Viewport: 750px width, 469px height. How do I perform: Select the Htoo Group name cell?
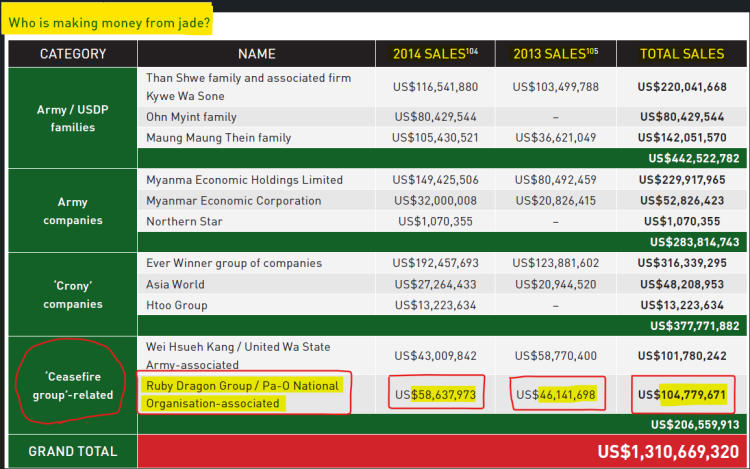click(177, 305)
